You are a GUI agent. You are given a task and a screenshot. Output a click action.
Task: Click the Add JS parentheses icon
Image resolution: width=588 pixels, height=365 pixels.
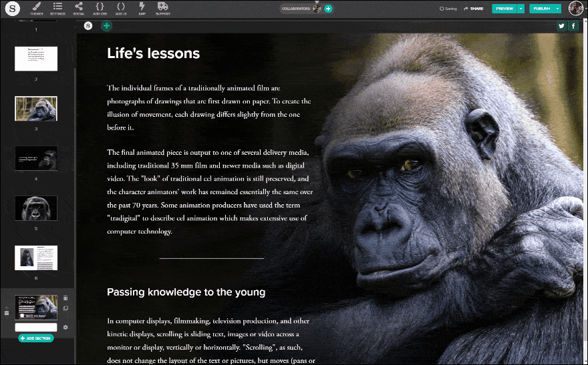tap(121, 8)
